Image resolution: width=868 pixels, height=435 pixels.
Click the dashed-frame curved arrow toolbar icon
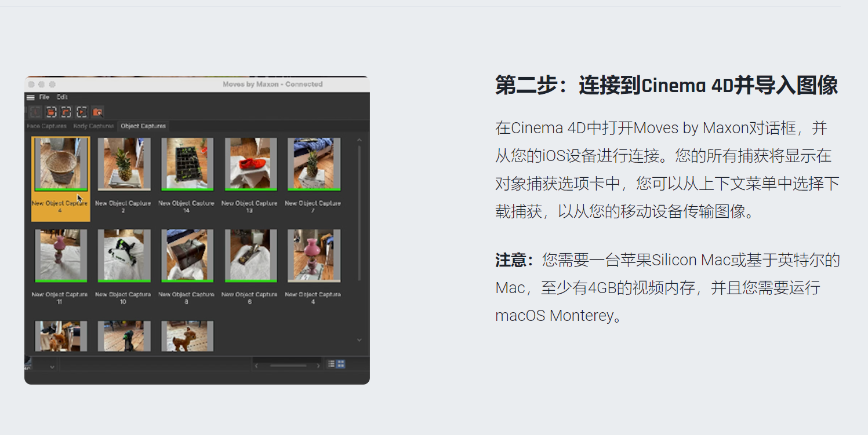66,112
